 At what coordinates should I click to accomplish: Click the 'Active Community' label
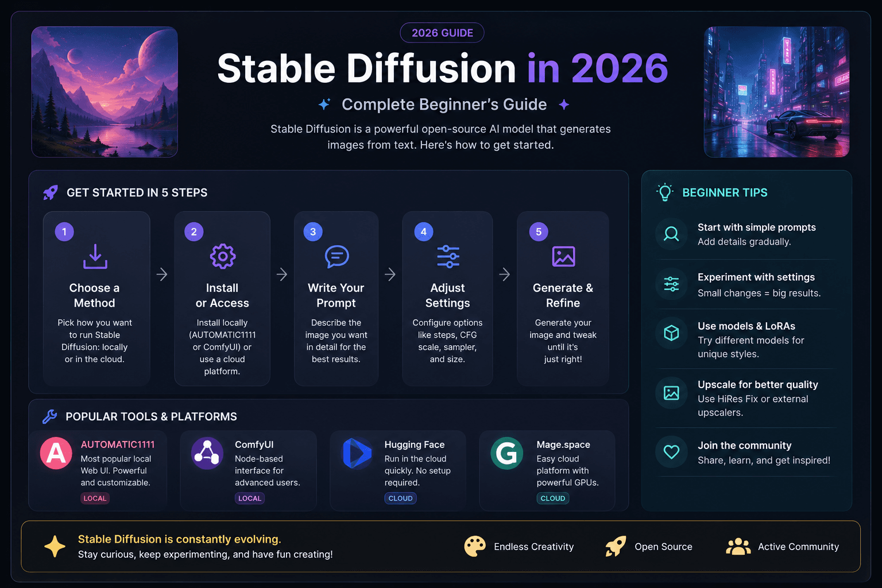pos(799,547)
